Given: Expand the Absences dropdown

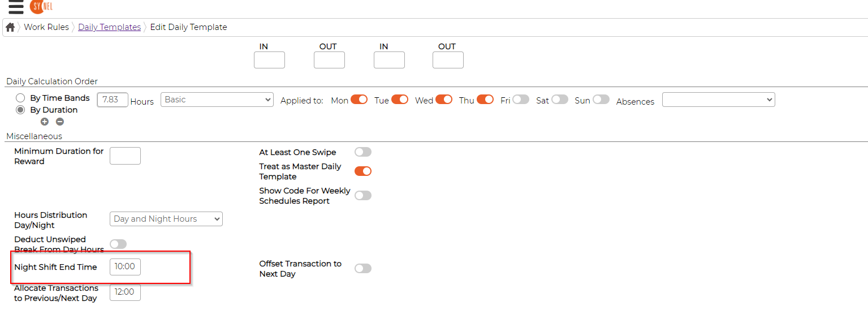Looking at the screenshot, I should [718, 100].
